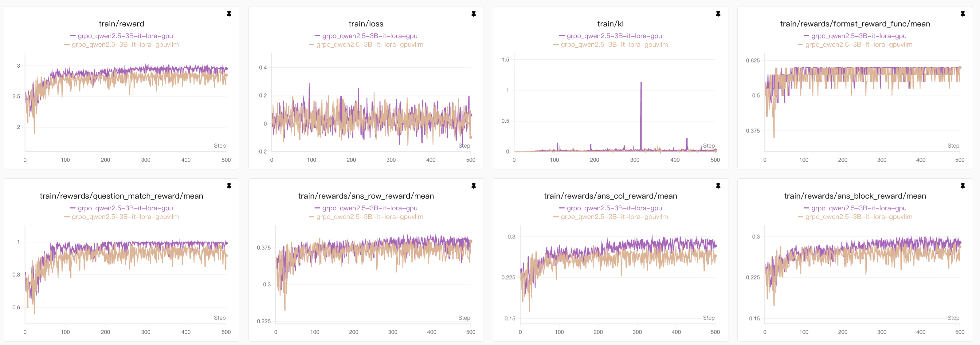The height and width of the screenshot is (345, 980).
Task: Click the purple endpoint marker on train/reward
Action: click(226, 69)
